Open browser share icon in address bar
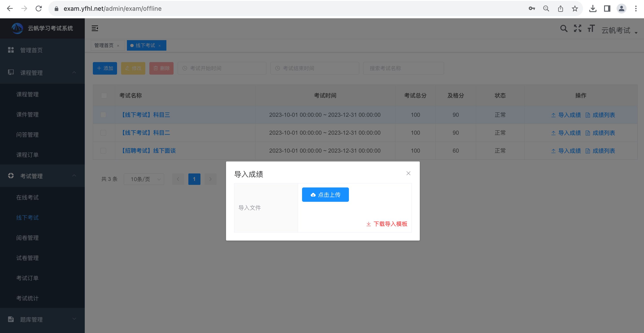 [x=561, y=9]
